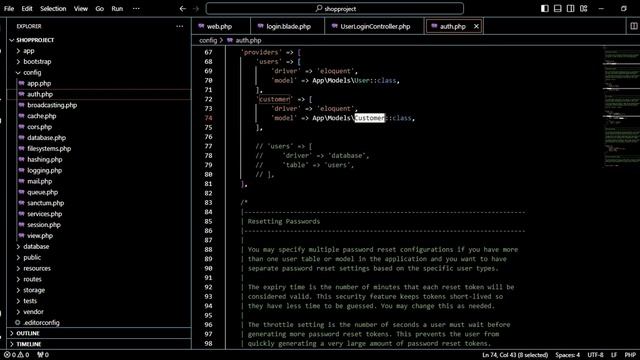Open errors and warnings in status bar

[x=17, y=355]
